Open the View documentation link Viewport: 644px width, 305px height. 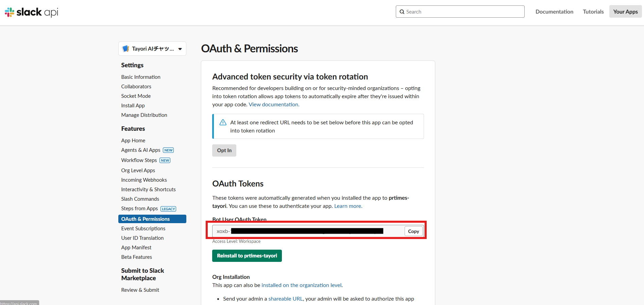pyautogui.click(x=273, y=105)
